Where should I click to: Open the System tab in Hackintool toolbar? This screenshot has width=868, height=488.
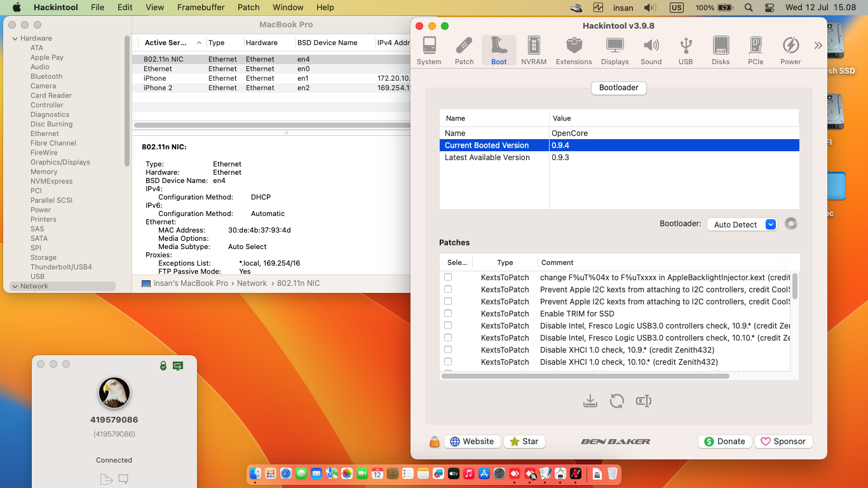click(429, 51)
